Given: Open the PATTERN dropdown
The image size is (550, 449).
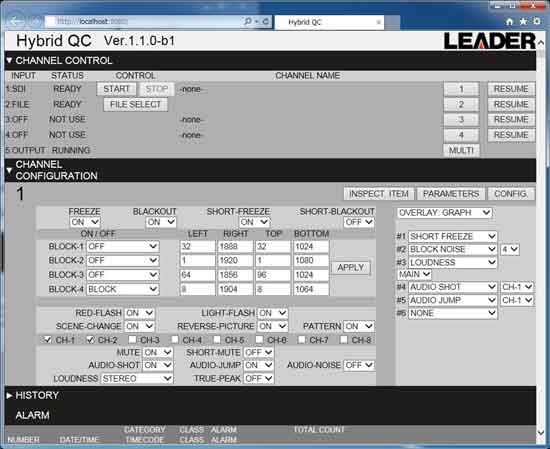Looking at the screenshot, I should (358, 326).
